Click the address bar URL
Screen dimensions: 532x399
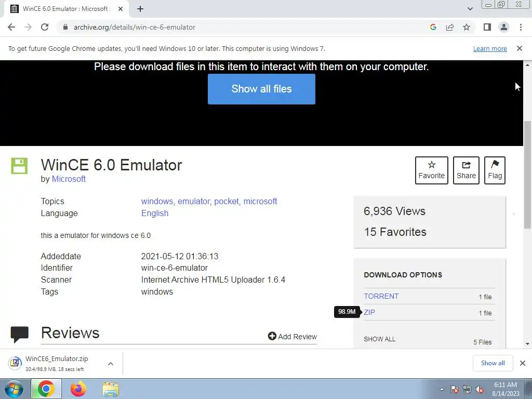pyautogui.click(x=135, y=27)
